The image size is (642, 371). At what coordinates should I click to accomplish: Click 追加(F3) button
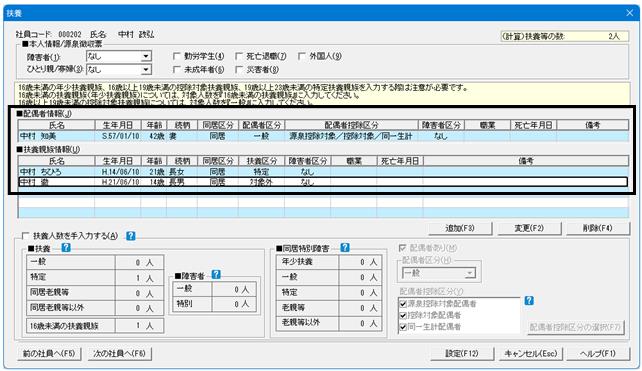pos(460,228)
